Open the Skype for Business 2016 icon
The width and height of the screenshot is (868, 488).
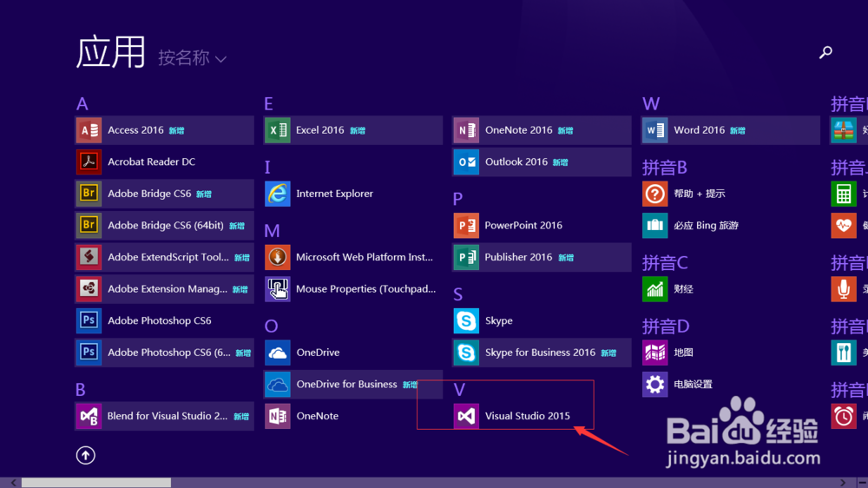click(466, 353)
